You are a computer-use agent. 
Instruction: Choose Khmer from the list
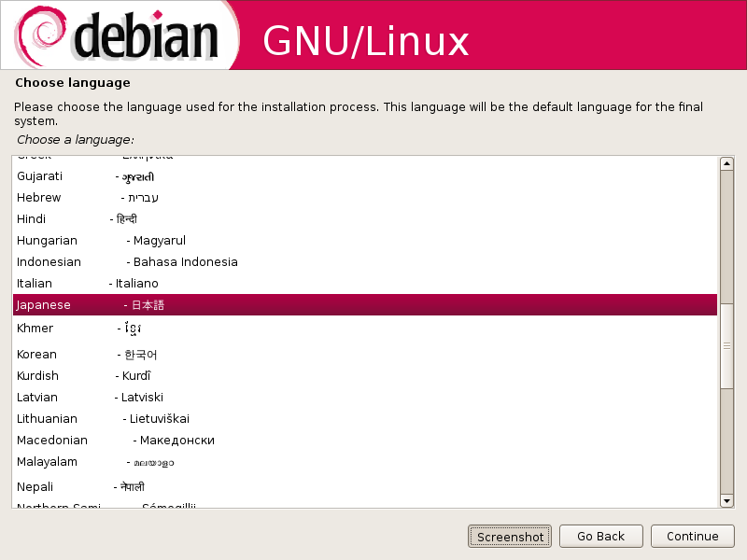pos(365,329)
